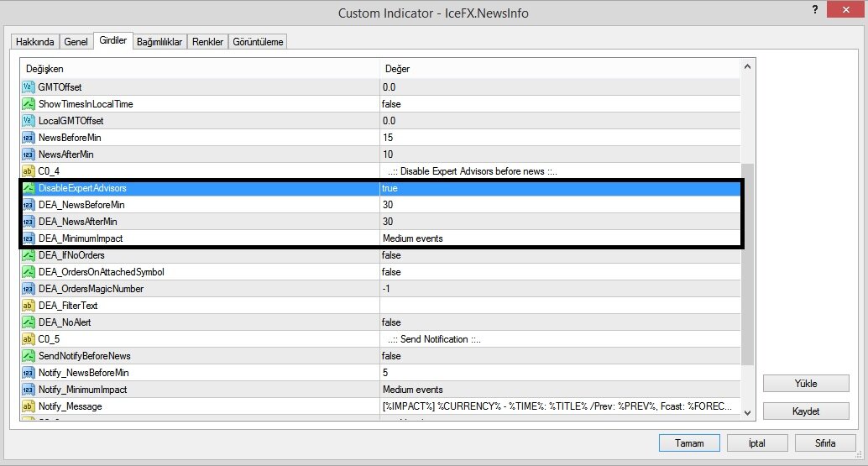Select the DEA_OrdersMagicNumber variable name
The image size is (868, 466).
(x=91, y=289)
